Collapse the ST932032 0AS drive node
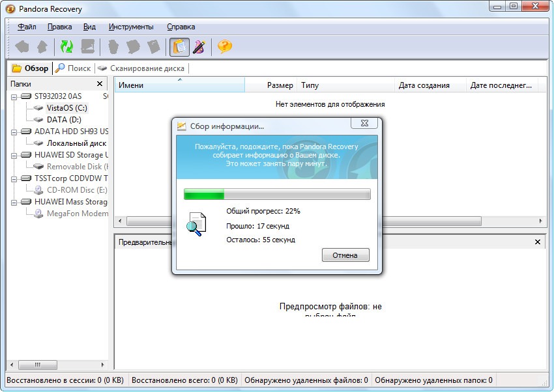Image resolution: width=554 pixels, height=392 pixels. click(14, 96)
